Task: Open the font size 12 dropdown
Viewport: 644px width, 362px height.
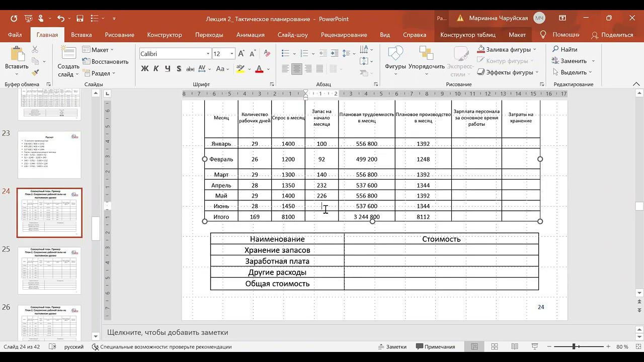Action: 232,54
